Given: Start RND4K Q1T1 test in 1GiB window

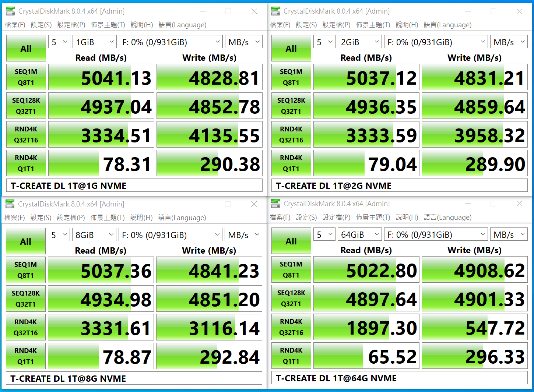Looking at the screenshot, I should 26,163.
